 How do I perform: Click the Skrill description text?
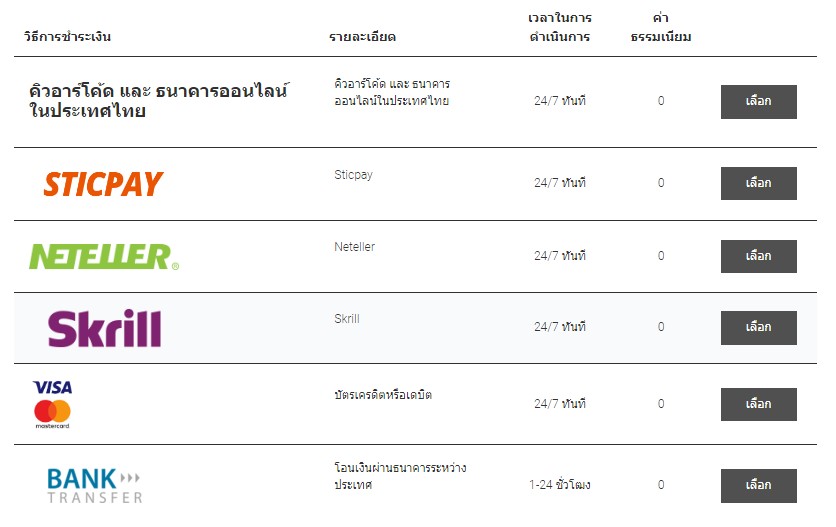click(347, 319)
